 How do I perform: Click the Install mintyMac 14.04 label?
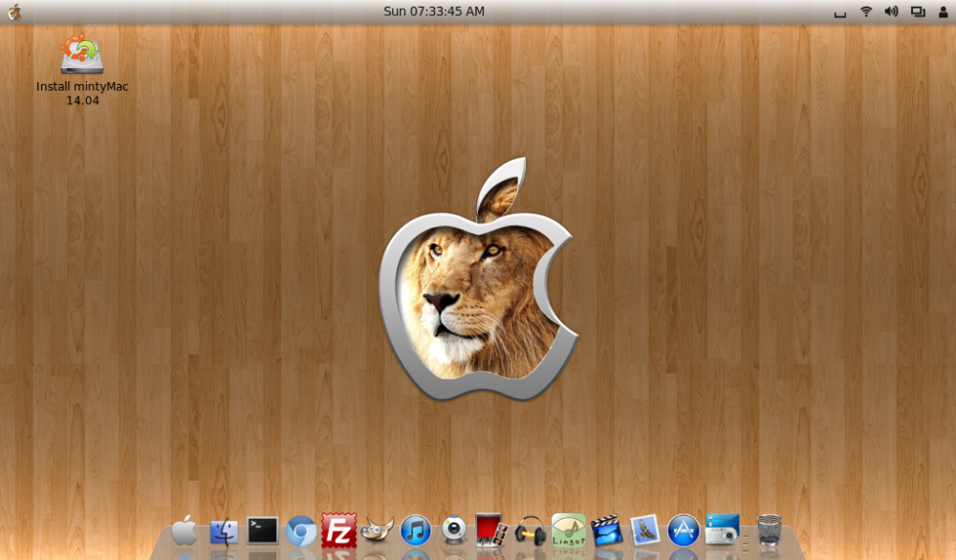point(82,94)
